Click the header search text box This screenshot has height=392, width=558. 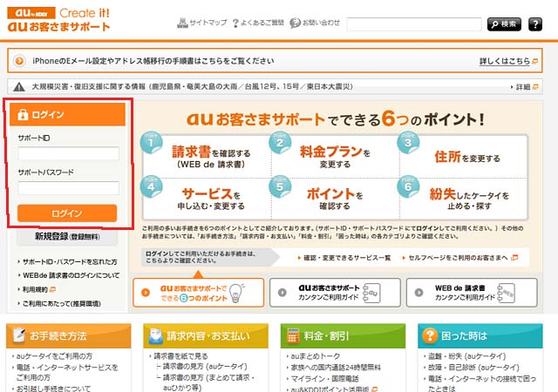click(414, 24)
